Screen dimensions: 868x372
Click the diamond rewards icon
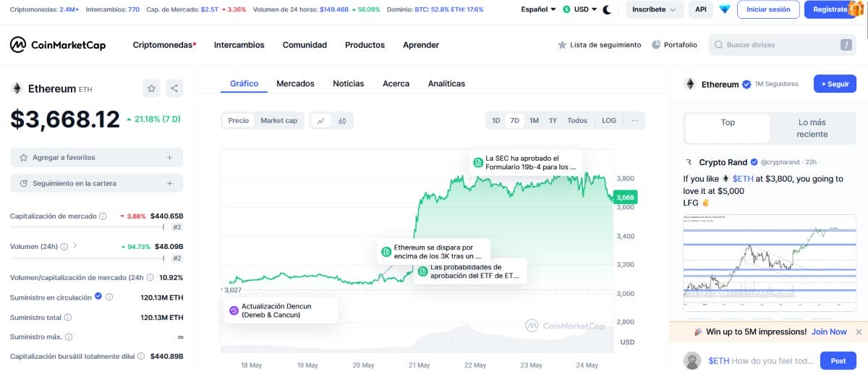(724, 9)
